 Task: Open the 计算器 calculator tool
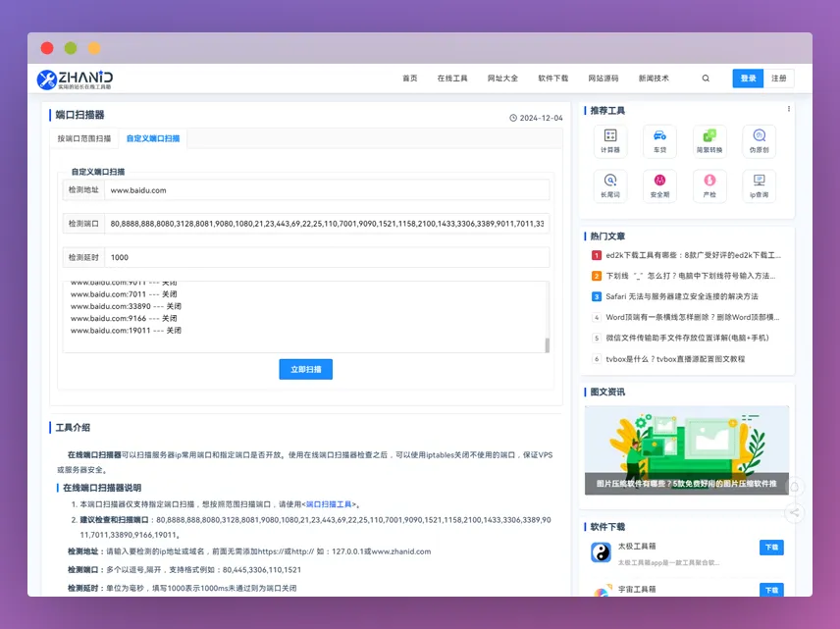[x=610, y=139]
